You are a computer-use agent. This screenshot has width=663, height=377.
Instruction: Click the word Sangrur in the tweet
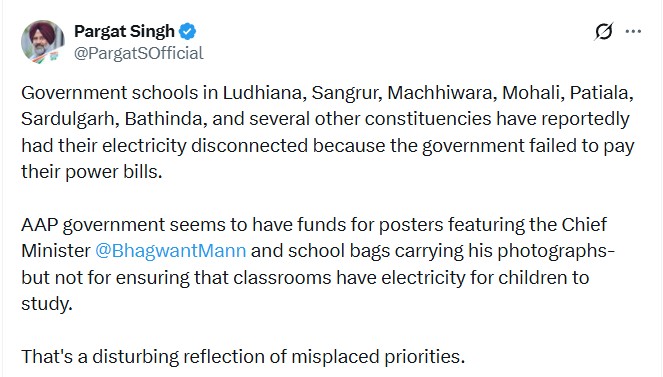pyautogui.click(x=347, y=93)
